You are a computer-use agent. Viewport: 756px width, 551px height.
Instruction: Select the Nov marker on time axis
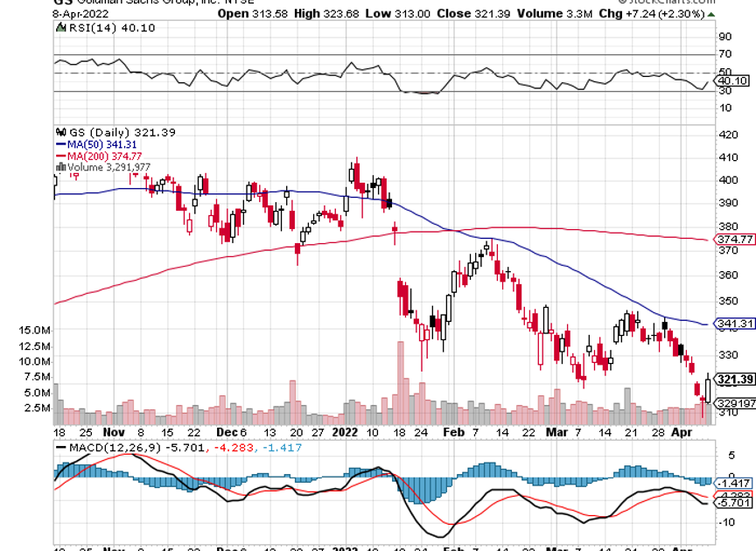(x=114, y=432)
